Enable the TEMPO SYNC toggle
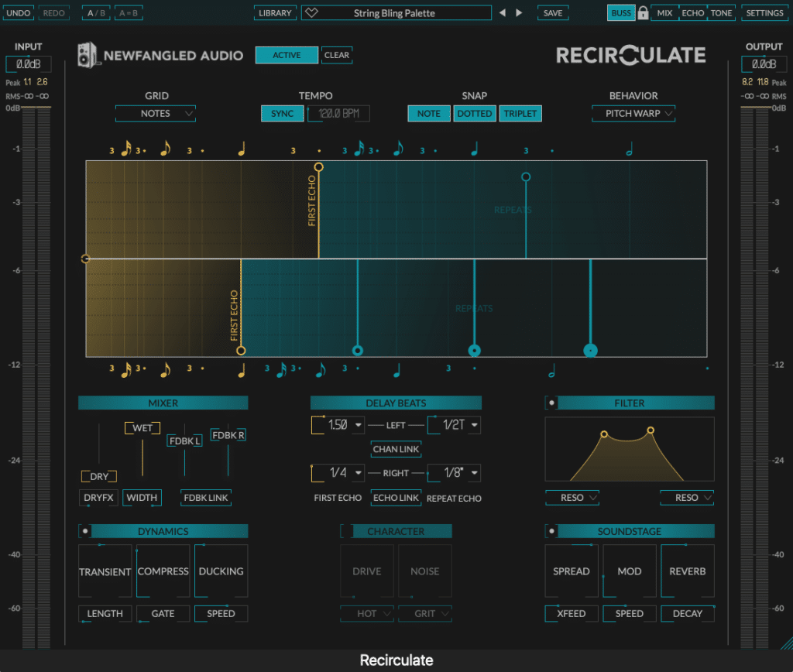Viewport: 793px width, 672px height. [x=282, y=113]
